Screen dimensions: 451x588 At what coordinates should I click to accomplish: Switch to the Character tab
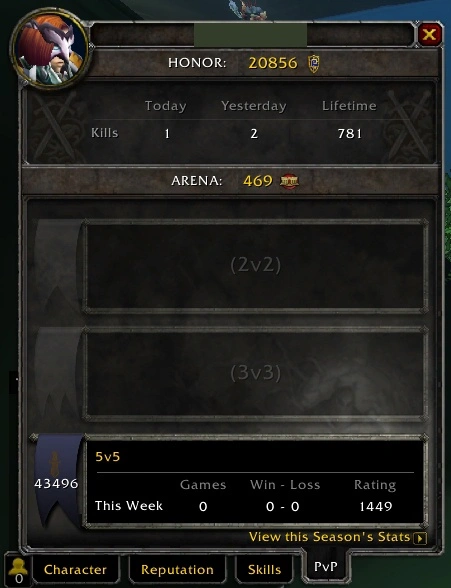click(x=75, y=570)
